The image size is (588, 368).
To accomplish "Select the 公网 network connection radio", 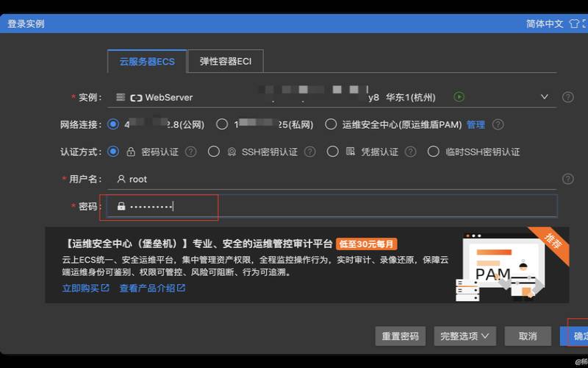I will 113,124.
